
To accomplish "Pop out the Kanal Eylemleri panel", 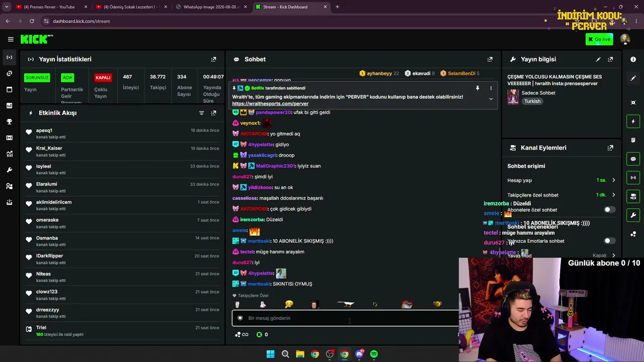I will pyautogui.click(x=610, y=148).
